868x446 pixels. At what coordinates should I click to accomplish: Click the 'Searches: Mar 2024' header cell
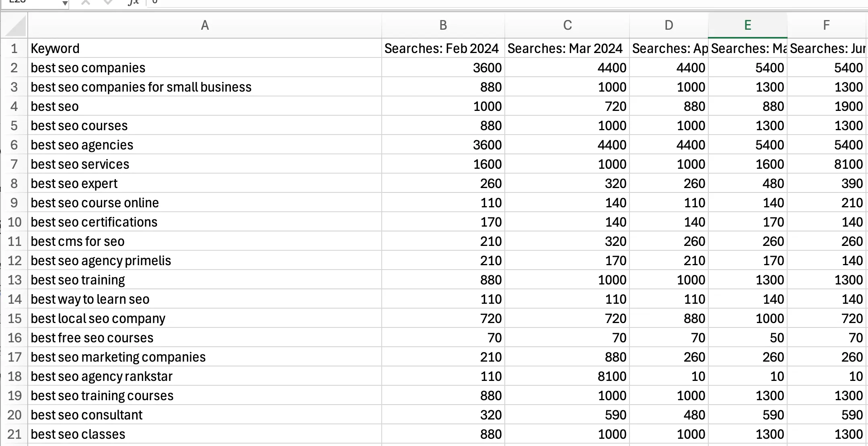click(567, 49)
